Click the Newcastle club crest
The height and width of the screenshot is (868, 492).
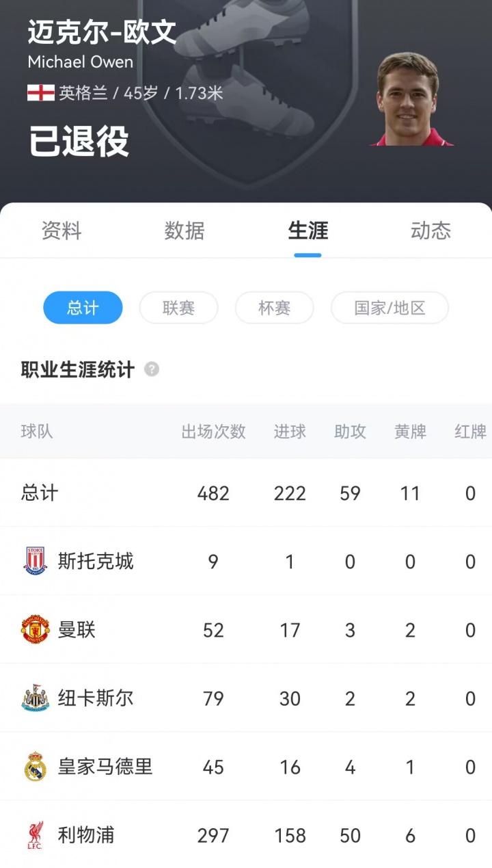click(36, 698)
